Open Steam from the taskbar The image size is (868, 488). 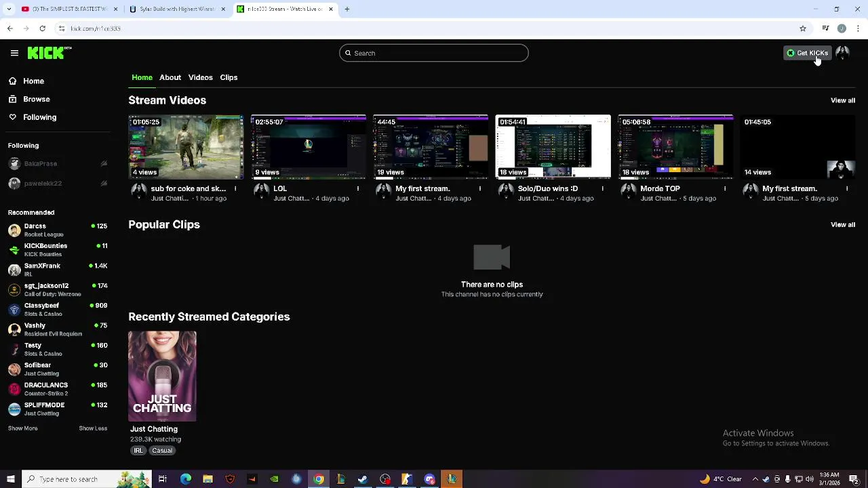[363, 479]
